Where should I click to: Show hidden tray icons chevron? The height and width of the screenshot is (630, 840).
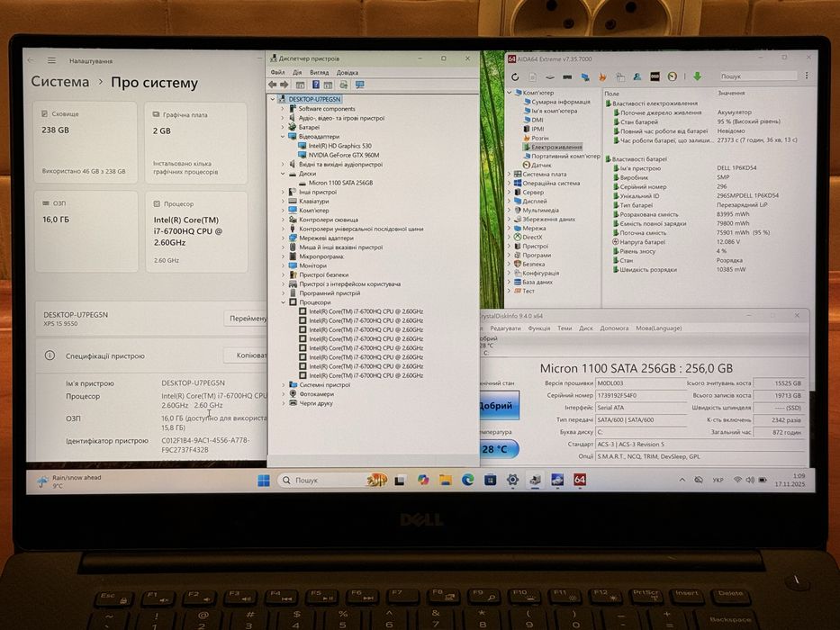682,480
